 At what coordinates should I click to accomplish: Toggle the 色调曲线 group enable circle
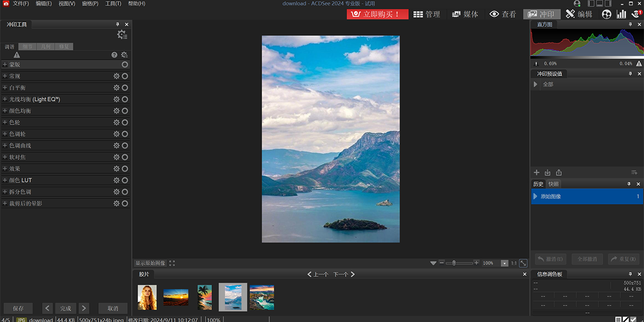(x=125, y=146)
